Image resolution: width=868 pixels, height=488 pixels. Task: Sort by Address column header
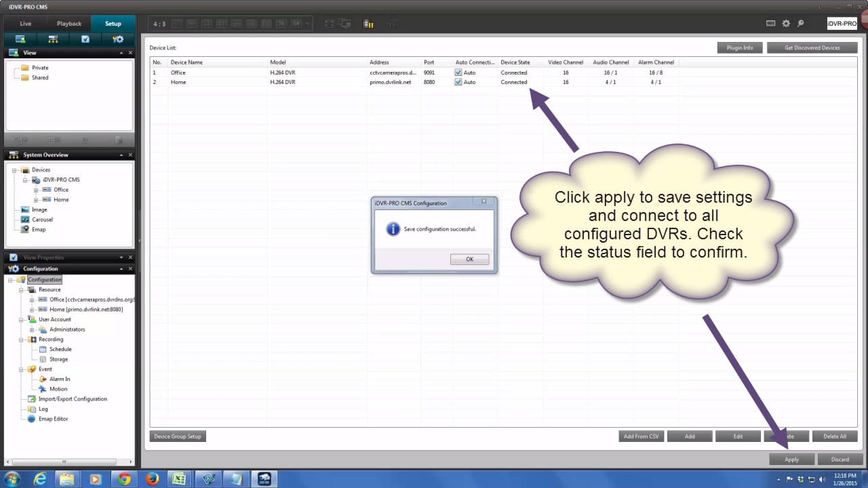[x=394, y=62]
